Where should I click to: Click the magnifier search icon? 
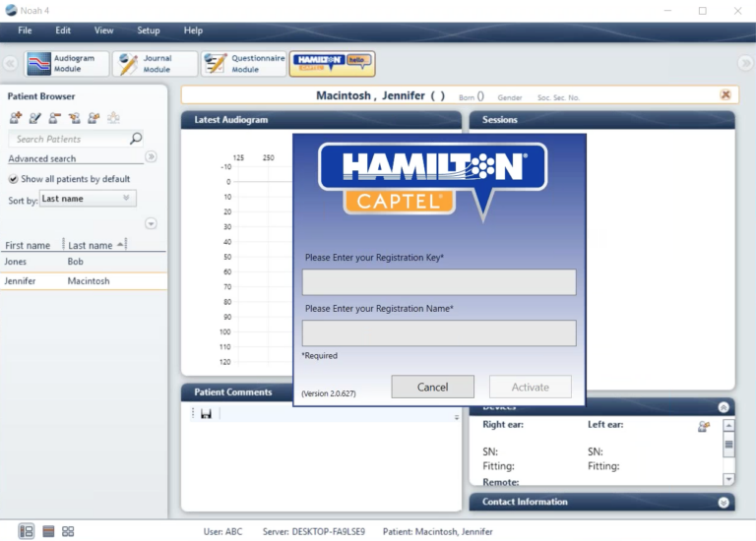[136, 139]
